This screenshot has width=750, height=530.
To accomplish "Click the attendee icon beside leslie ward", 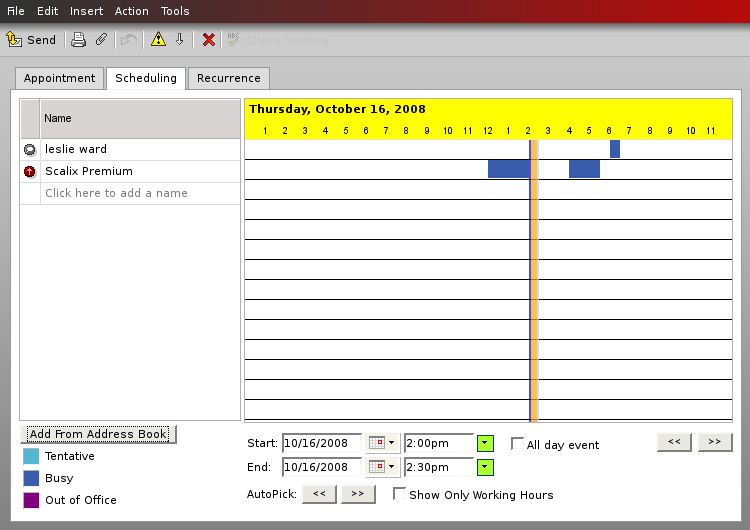I will [x=30, y=149].
